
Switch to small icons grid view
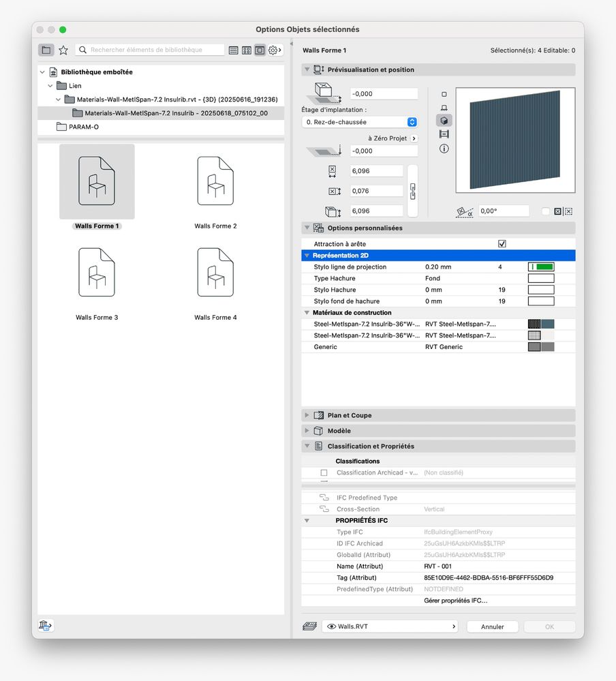point(247,50)
